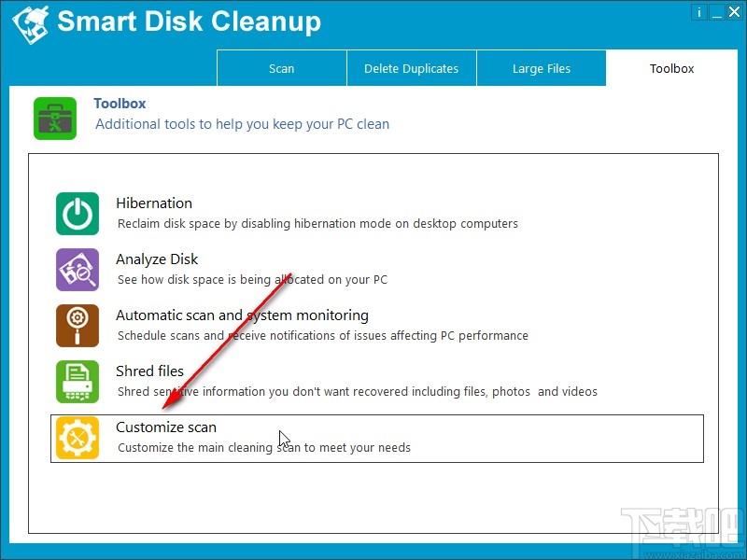Image resolution: width=747 pixels, height=560 pixels.
Task: Click the blue Toolbox heading text
Action: (120, 104)
